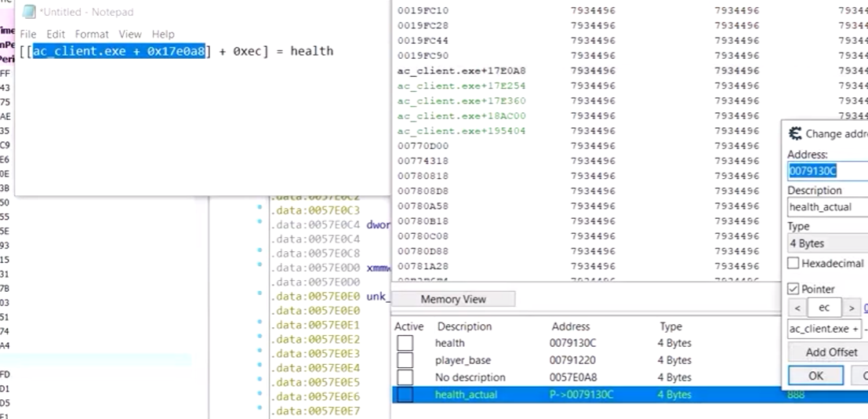
Task: Confirm the dialog with OK
Action: click(815, 376)
